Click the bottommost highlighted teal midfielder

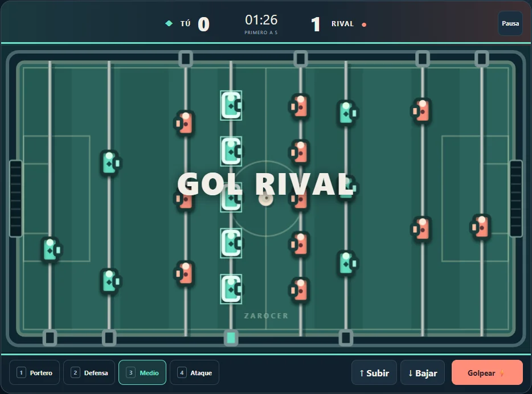click(x=231, y=289)
